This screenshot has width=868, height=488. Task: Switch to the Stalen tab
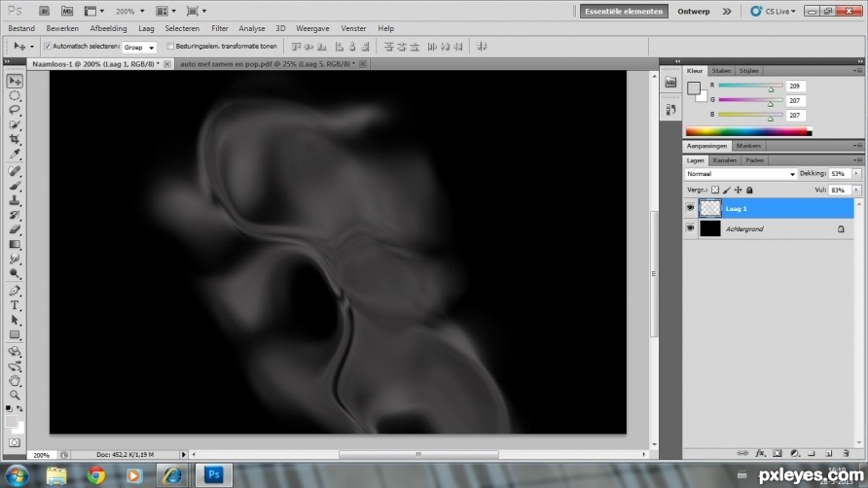[721, 71]
